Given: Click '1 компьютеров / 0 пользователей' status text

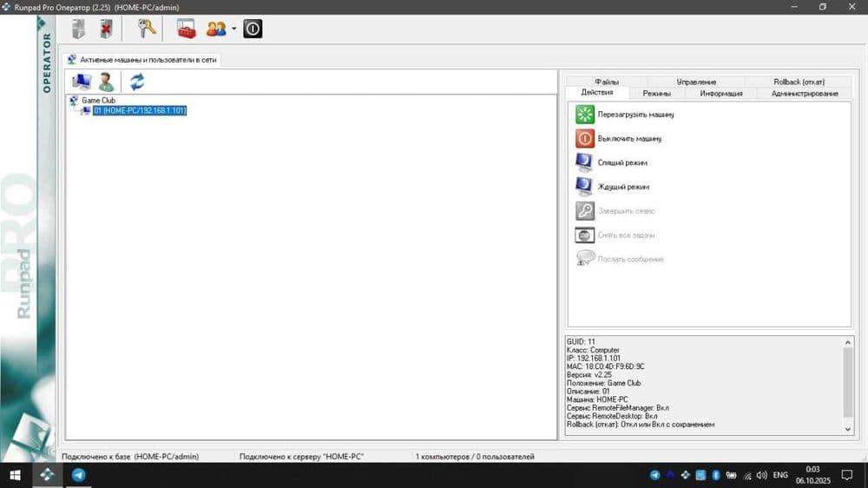Looking at the screenshot, I should [475, 457].
